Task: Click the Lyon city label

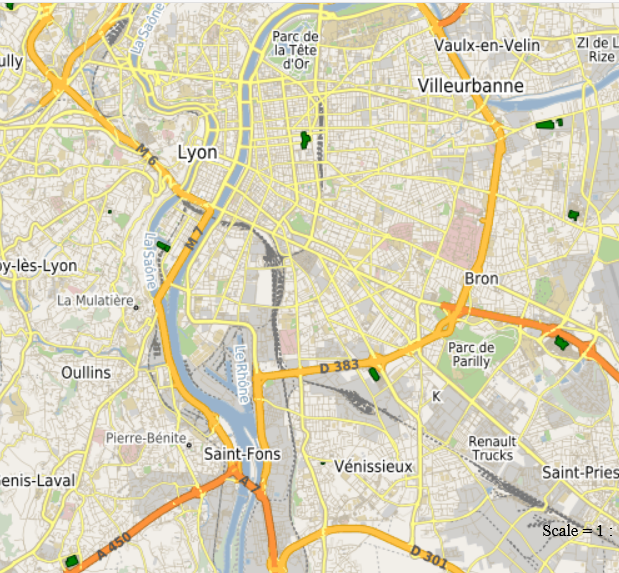Action: tap(197, 153)
